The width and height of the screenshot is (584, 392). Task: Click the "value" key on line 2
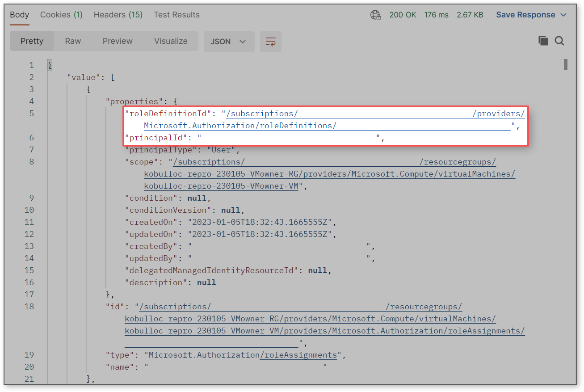(84, 77)
